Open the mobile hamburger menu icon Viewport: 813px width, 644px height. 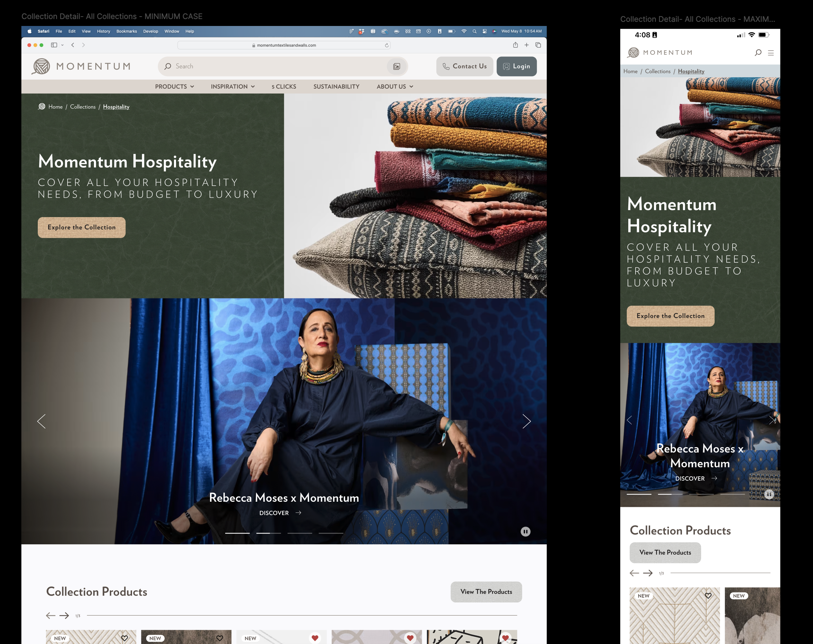click(771, 53)
